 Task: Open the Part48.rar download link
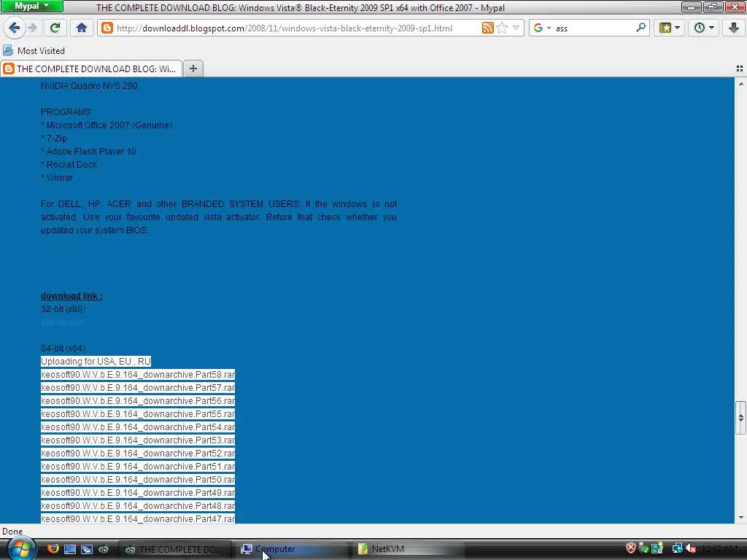138,506
